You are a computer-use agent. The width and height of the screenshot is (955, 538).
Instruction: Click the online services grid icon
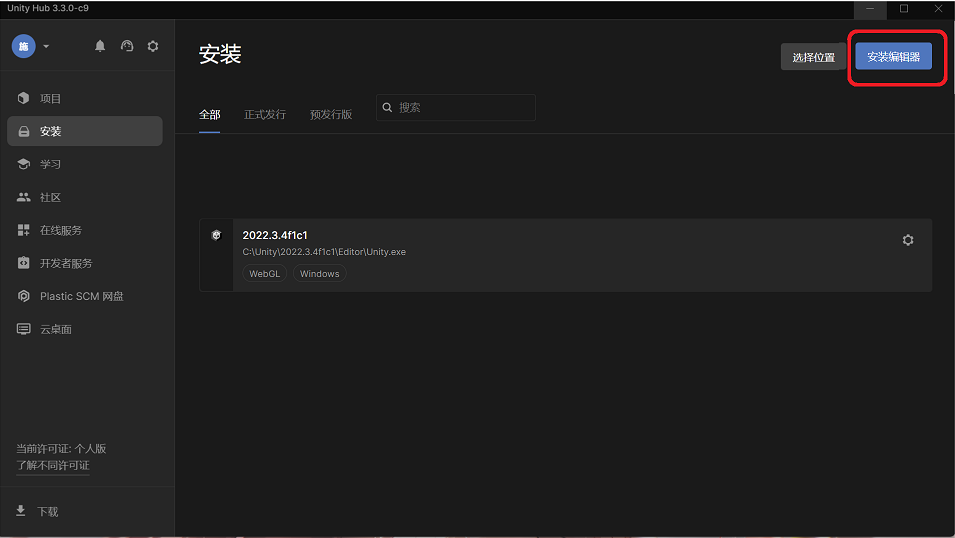[x=24, y=230]
